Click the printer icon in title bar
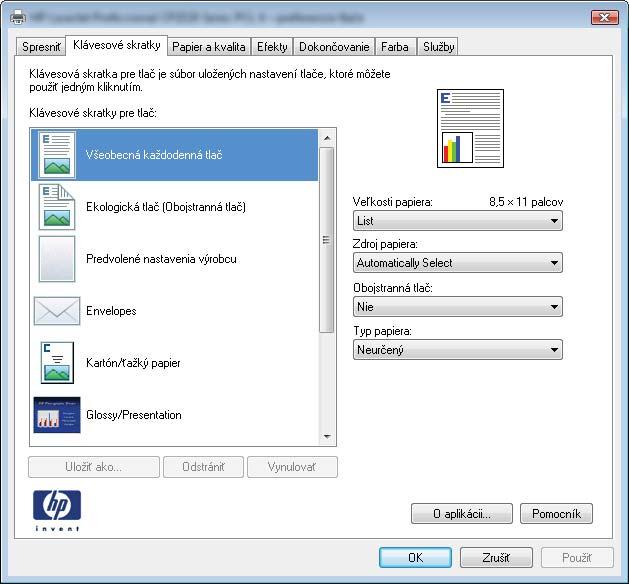Image resolution: width=629 pixels, height=584 pixels. [18, 18]
